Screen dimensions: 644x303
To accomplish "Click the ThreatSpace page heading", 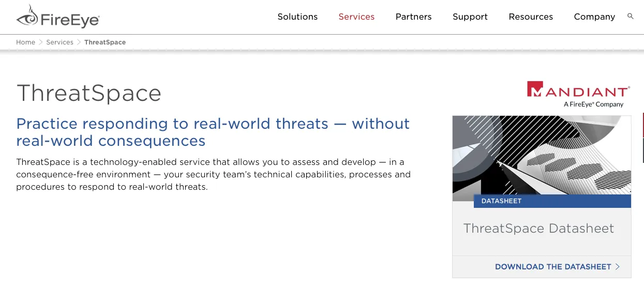I will pyautogui.click(x=89, y=93).
